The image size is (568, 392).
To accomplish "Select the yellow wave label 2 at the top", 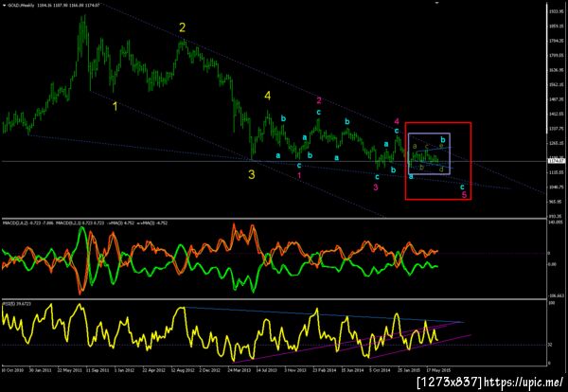I will (183, 27).
